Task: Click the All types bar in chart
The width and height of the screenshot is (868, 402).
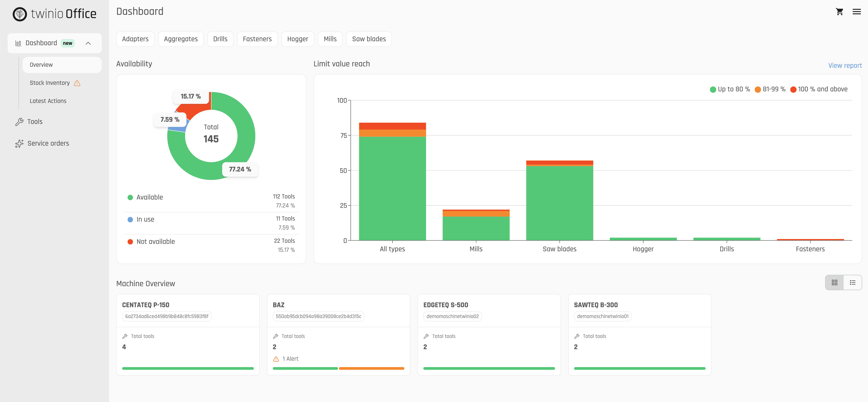Action: (392, 181)
